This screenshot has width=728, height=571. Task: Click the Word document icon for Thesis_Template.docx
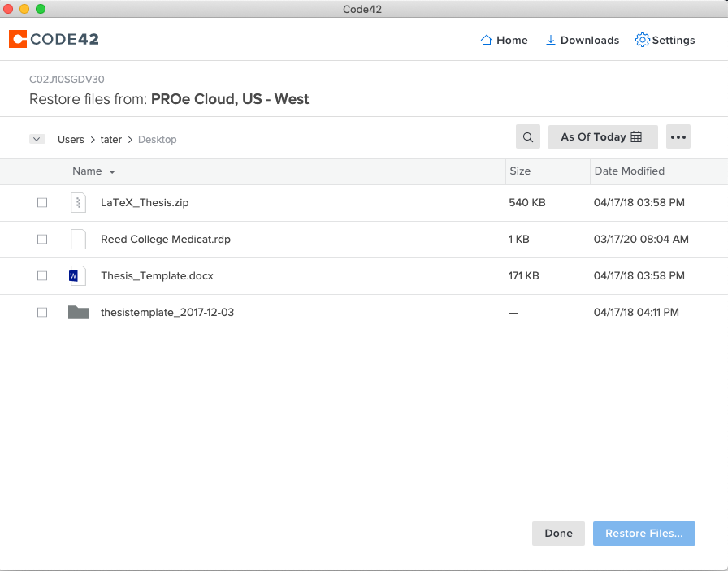click(77, 276)
